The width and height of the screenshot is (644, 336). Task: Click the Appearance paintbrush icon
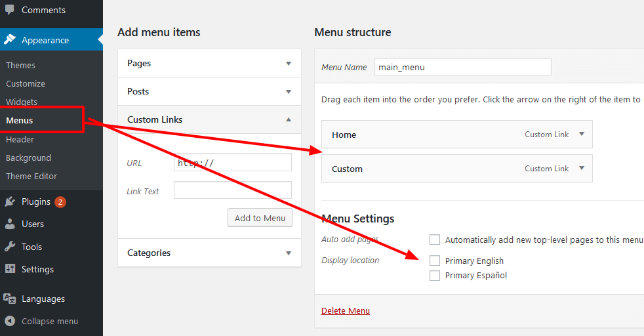[9, 40]
